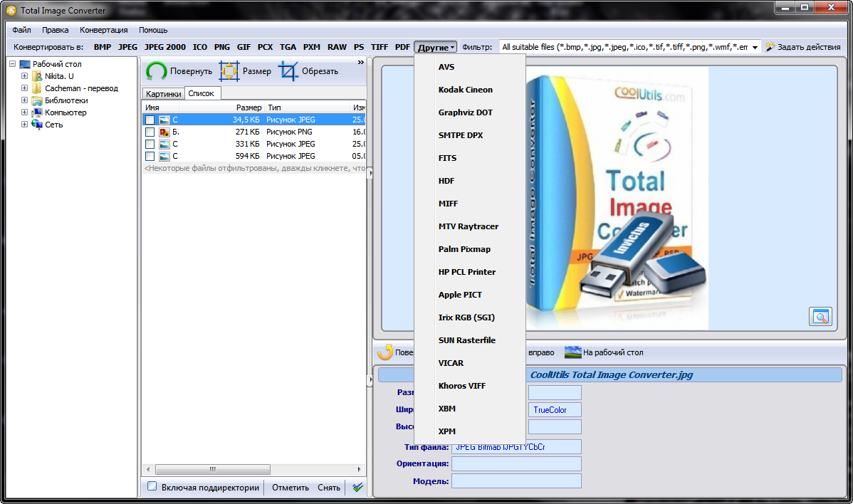Click the Компьютер computer icon
Viewport: 853px width, 504px height.
(37, 112)
